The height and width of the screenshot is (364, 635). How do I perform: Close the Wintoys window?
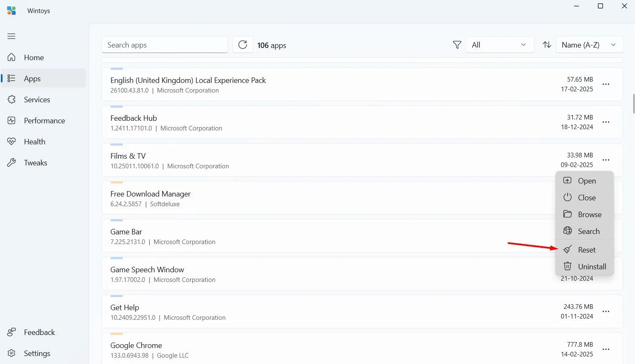624,6
